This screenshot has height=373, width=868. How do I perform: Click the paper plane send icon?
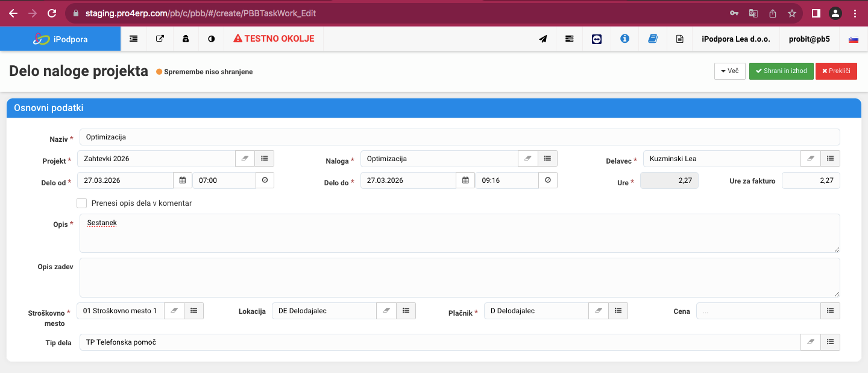(x=543, y=39)
